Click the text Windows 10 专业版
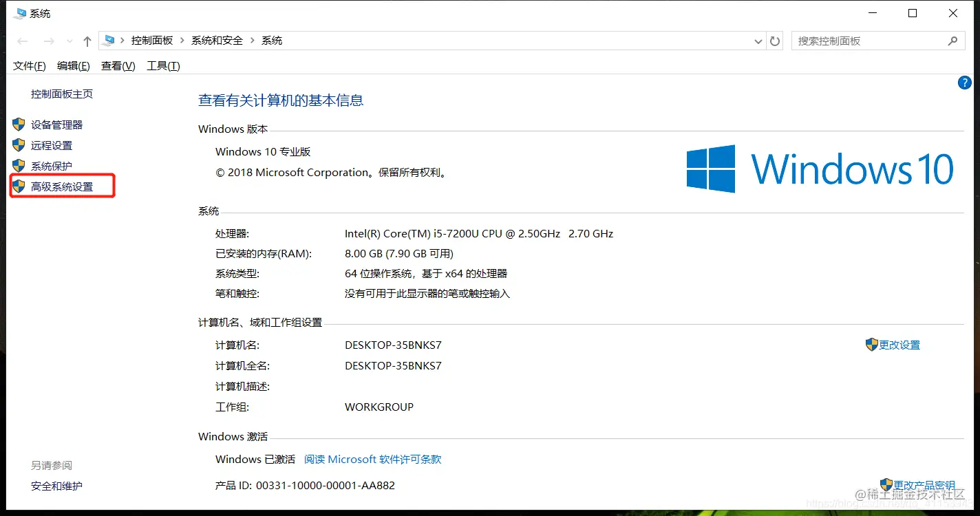Image resolution: width=980 pixels, height=516 pixels. pos(264,151)
